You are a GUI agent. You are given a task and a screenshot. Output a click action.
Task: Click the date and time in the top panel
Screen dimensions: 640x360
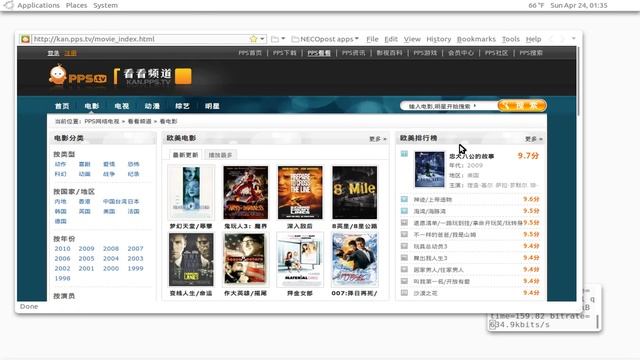tap(578, 5)
